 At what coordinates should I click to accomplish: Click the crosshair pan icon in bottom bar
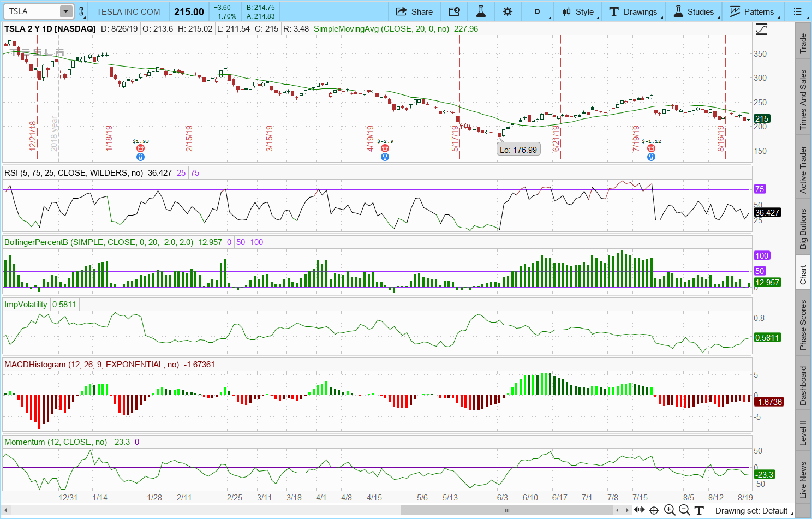(654, 510)
